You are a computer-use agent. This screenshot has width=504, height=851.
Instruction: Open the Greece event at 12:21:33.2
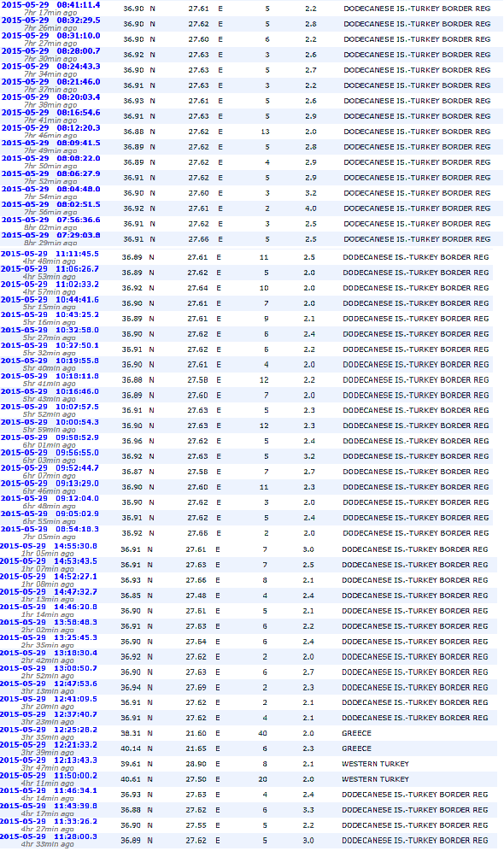coord(49,745)
